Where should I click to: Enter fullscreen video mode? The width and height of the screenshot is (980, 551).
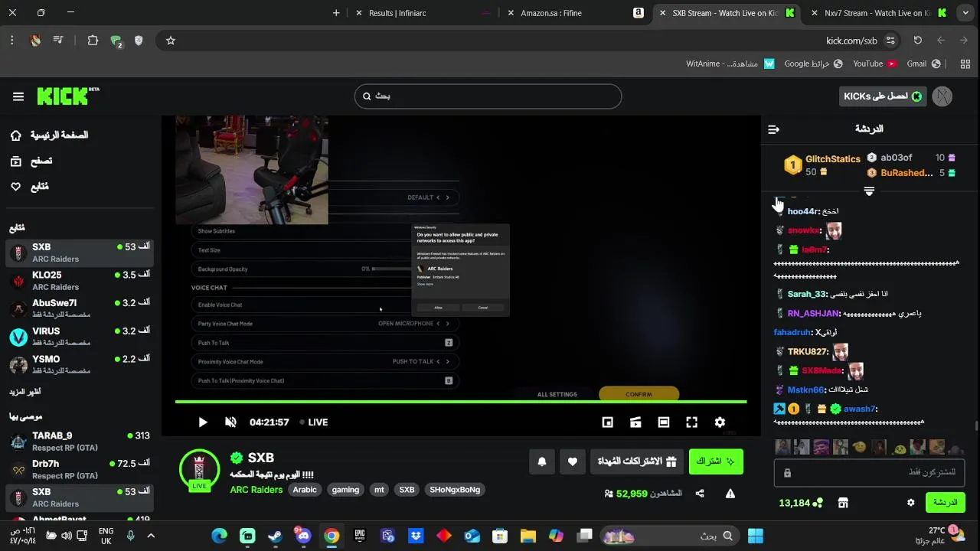point(691,422)
